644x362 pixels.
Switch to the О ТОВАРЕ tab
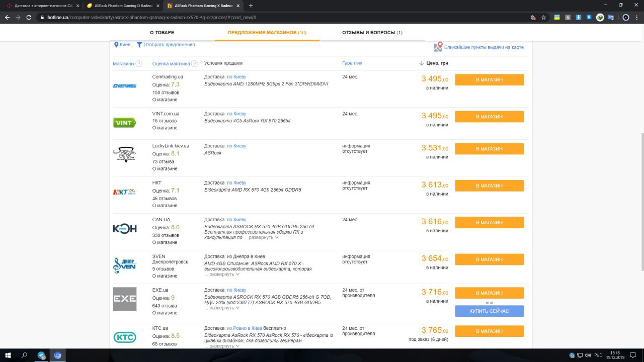click(162, 33)
